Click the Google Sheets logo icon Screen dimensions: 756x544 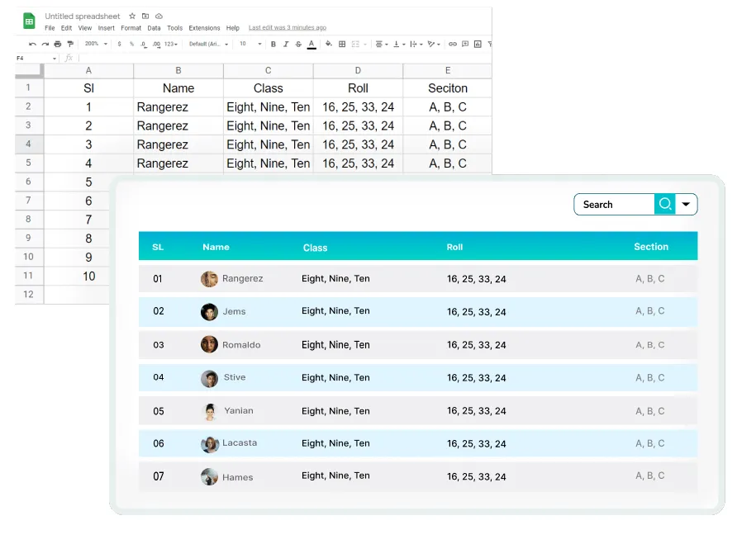click(29, 21)
